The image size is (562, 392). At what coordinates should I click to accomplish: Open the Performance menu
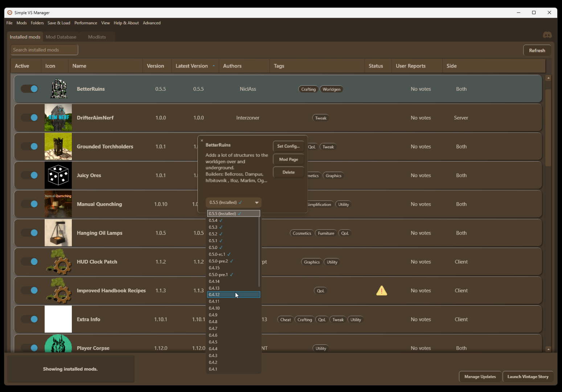86,23
